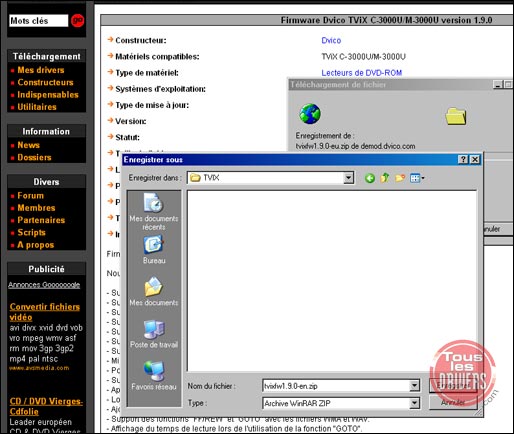Select the Poste de travail shortcut

[x=154, y=334]
